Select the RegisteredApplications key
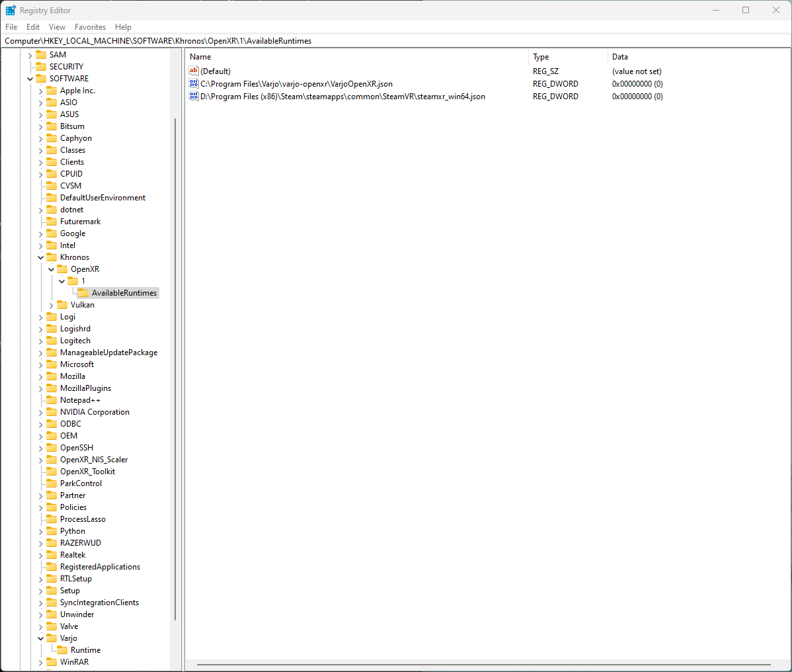Image resolution: width=792 pixels, height=672 pixels. click(x=100, y=567)
